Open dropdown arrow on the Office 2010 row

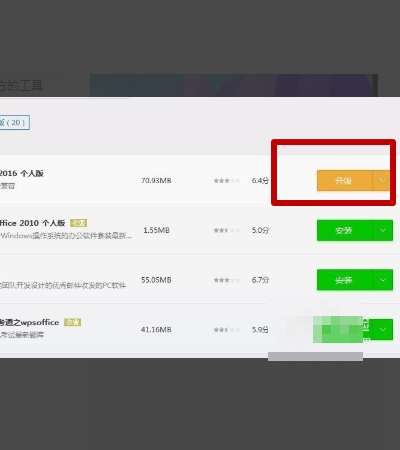point(383,230)
